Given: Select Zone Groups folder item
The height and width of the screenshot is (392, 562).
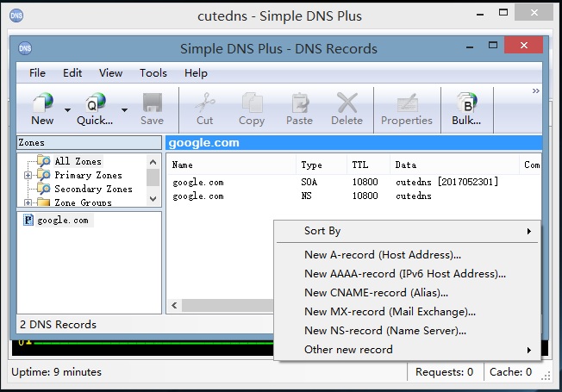Looking at the screenshot, I should (83, 202).
